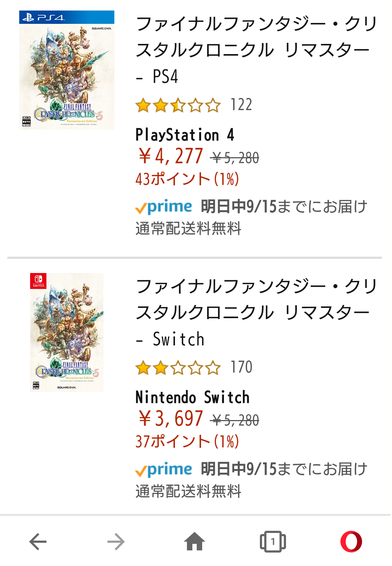
Task: Tap the browser forward arrow
Action: coord(116,542)
